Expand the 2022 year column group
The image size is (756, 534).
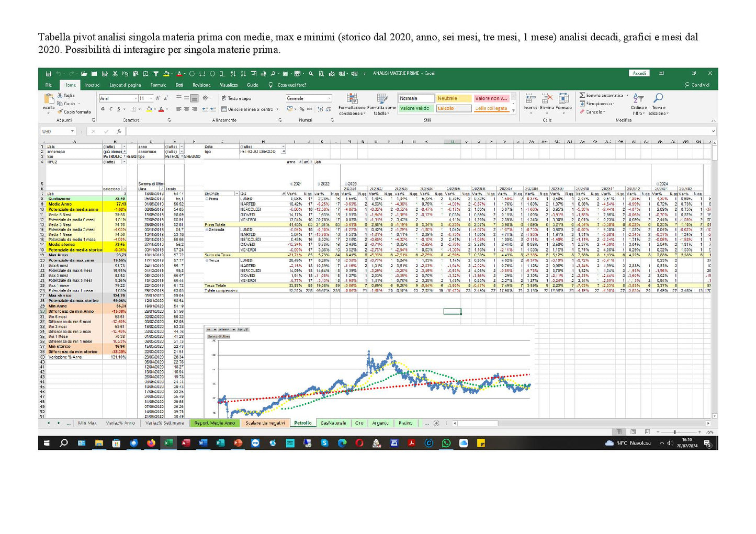319,184
